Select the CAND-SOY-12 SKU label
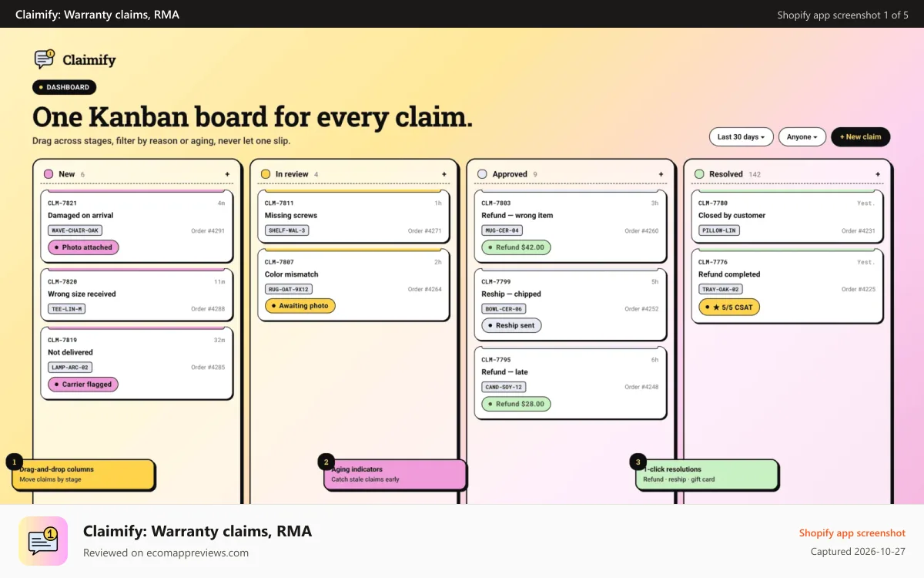The image size is (924, 578). click(x=504, y=387)
